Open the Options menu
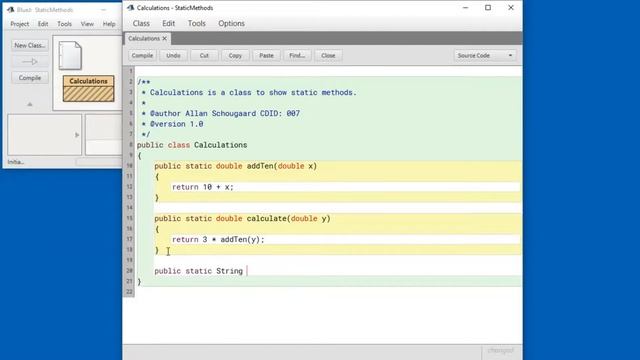The image size is (640, 360). coord(231,24)
